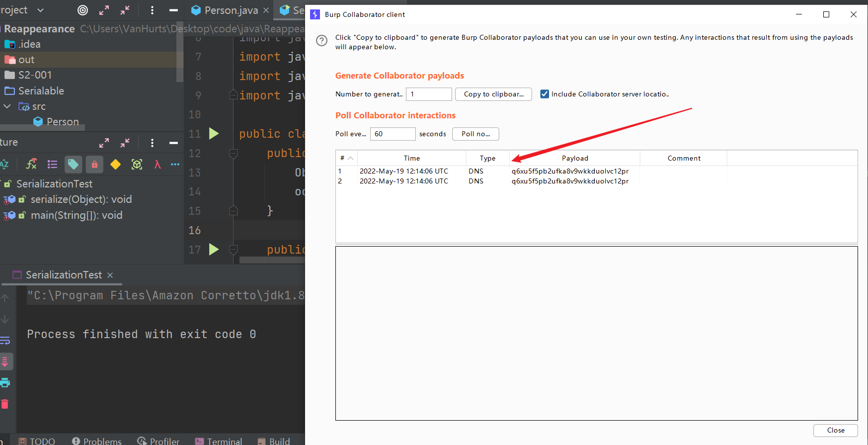Image resolution: width=868 pixels, height=445 pixels.
Task: Collapse the src folder in project tree
Action: click(7, 106)
